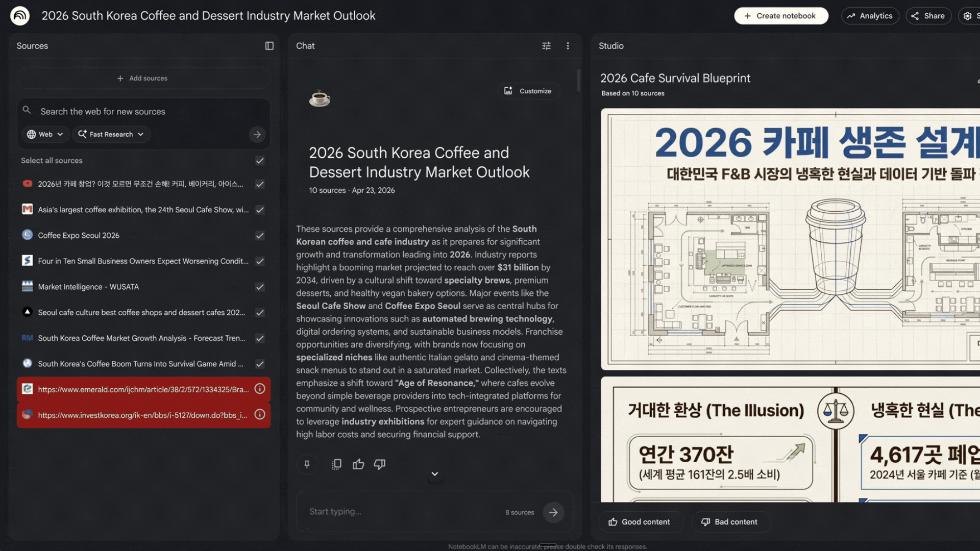Uncheck the Seoul Cafe Show source

(260, 210)
